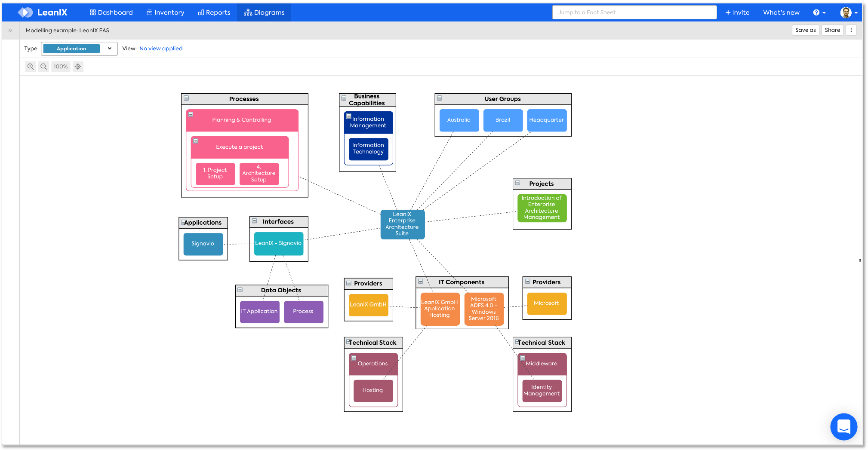The image size is (868, 450).
Task: Collapse the Interfaces group
Action: [255, 221]
